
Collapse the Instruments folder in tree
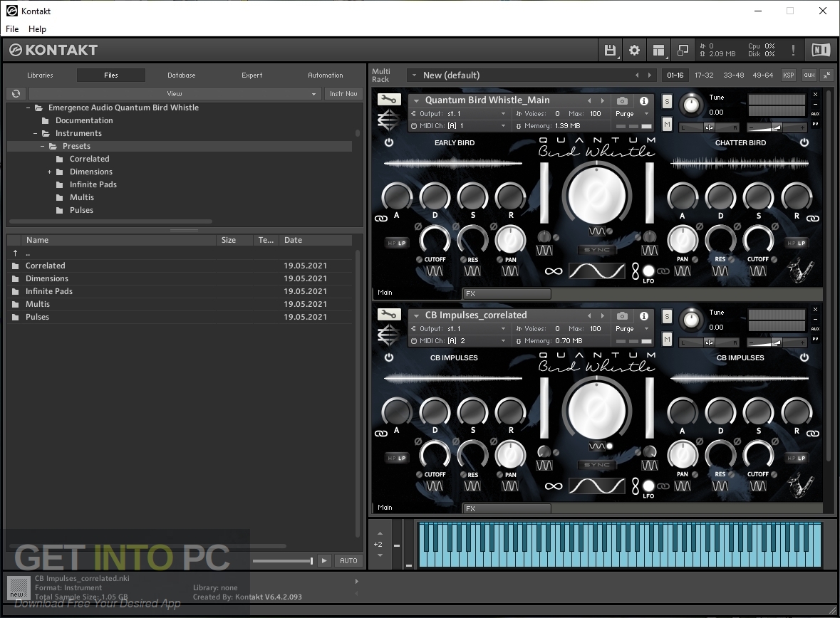(x=36, y=133)
